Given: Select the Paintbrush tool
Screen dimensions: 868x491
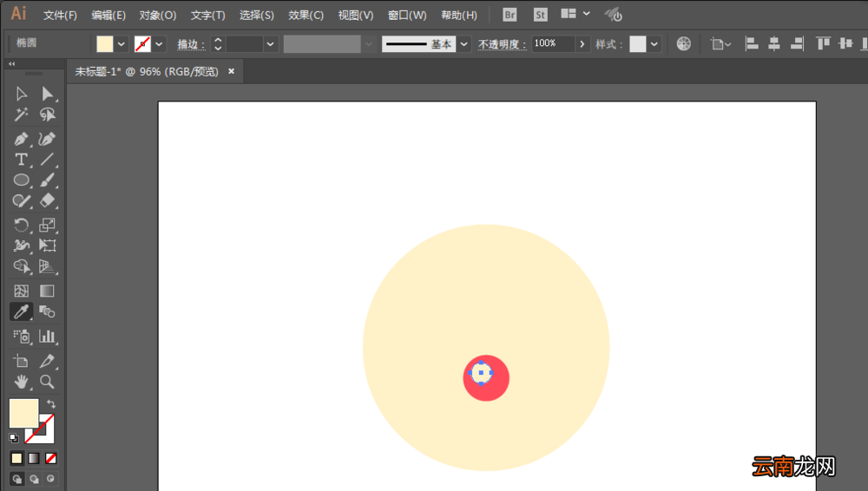Looking at the screenshot, I should pyautogui.click(x=48, y=180).
